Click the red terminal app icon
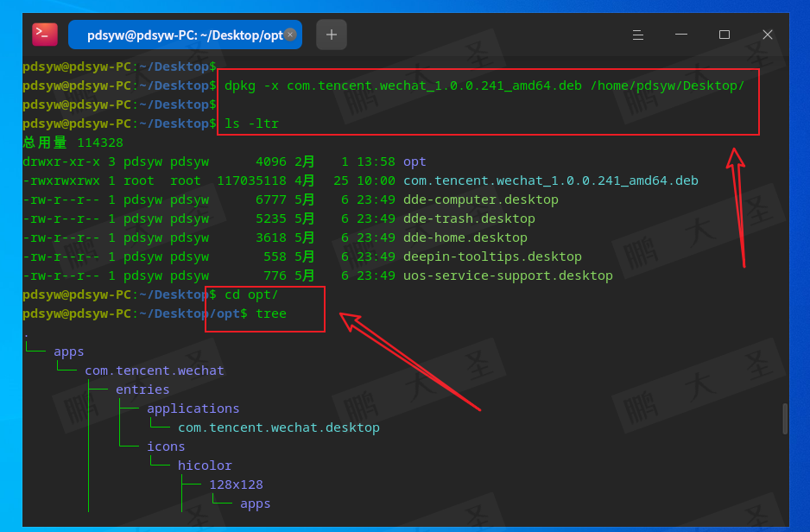810x532 pixels. click(45, 35)
